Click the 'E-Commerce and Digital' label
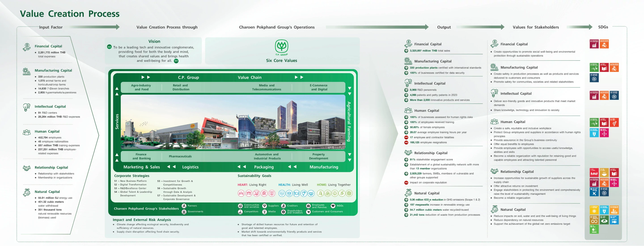 tap(319, 87)
